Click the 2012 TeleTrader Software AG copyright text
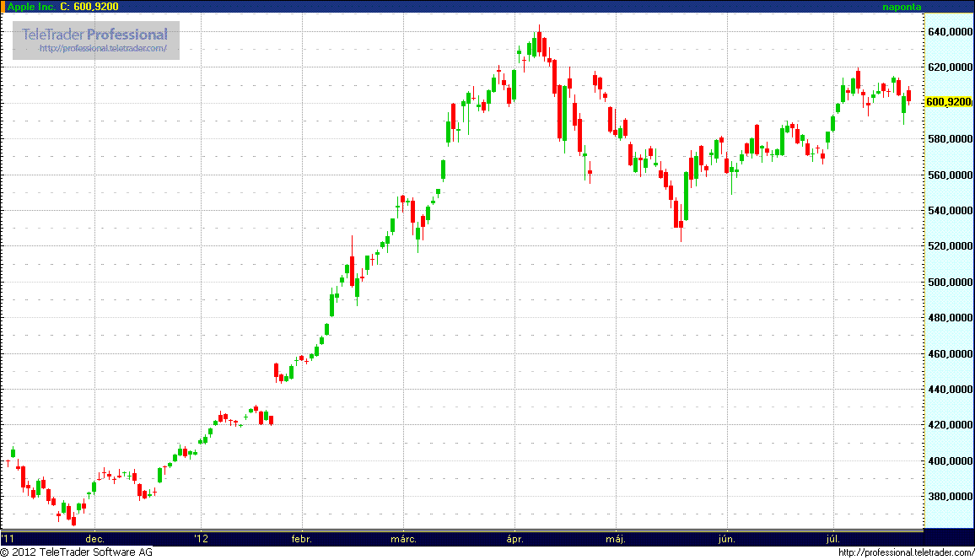Image resolution: width=975 pixels, height=560 pixels. 77,552
